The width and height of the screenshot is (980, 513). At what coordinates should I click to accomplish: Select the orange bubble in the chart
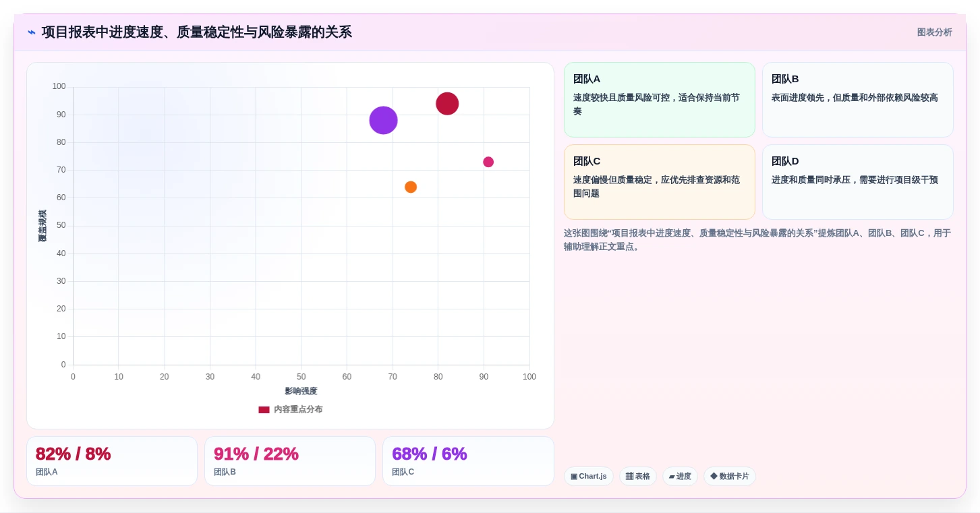tap(411, 187)
